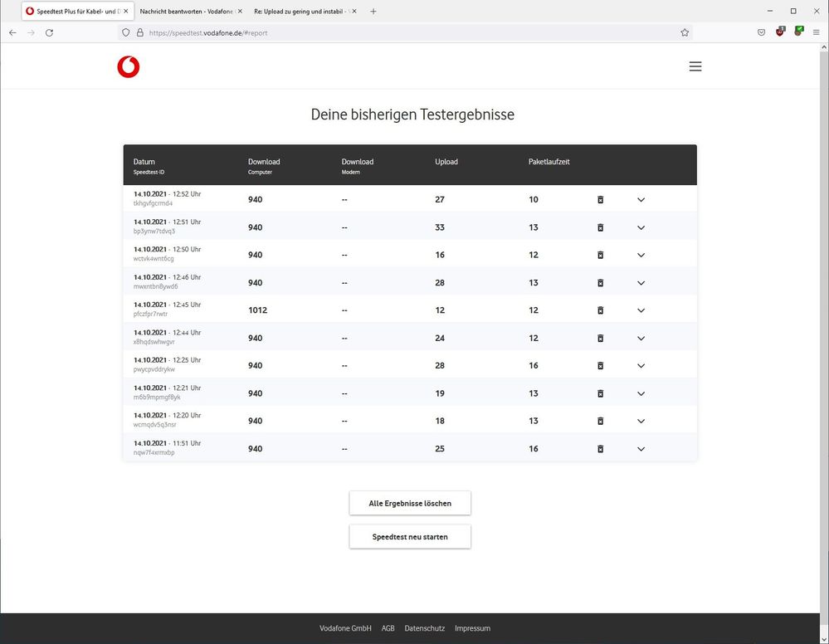Delete the 12:25 Uhr test result
The width and height of the screenshot is (829, 644).
click(x=600, y=366)
